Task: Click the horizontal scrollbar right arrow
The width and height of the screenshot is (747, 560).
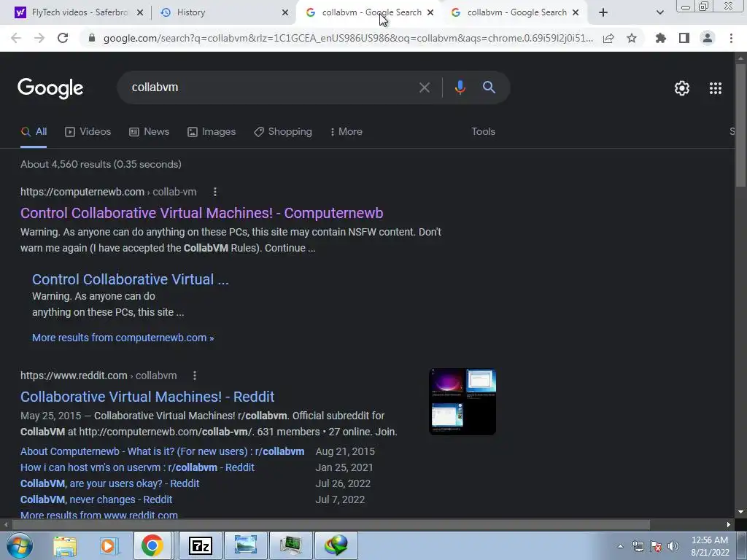Action: tap(729, 525)
